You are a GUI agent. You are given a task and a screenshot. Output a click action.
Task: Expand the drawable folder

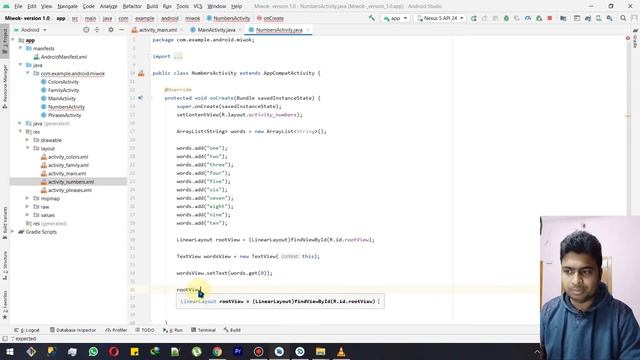[x=27, y=140]
